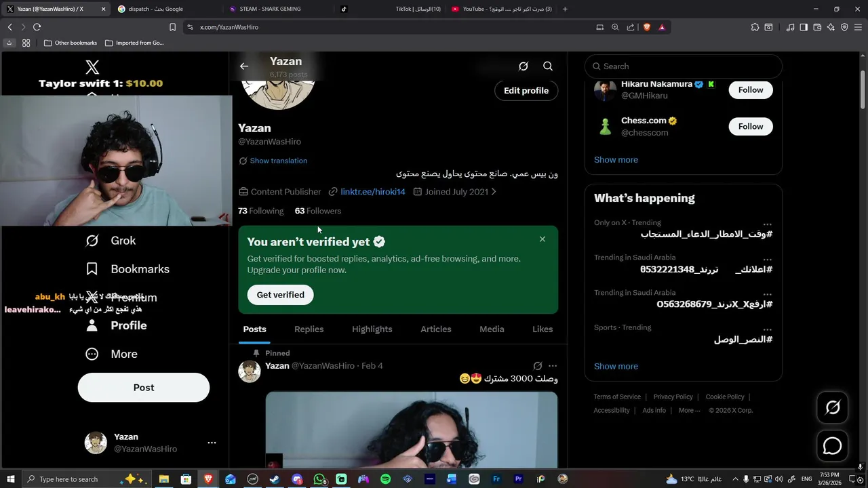Viewport: 868px width, 488px height.
Task: Switch to the YouTube browser tab
Action: pos(500,9)
